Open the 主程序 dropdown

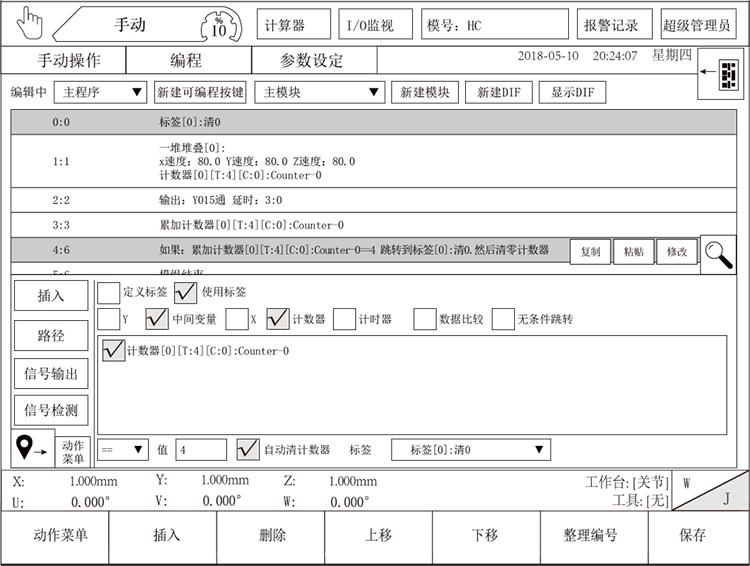tap(100, 92)
